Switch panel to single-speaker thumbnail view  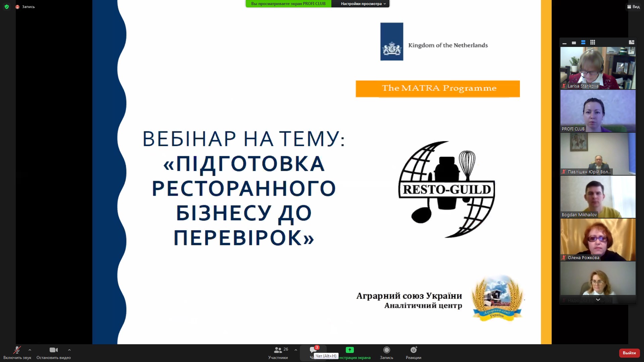pyautogui.click(x=574, y=43)
